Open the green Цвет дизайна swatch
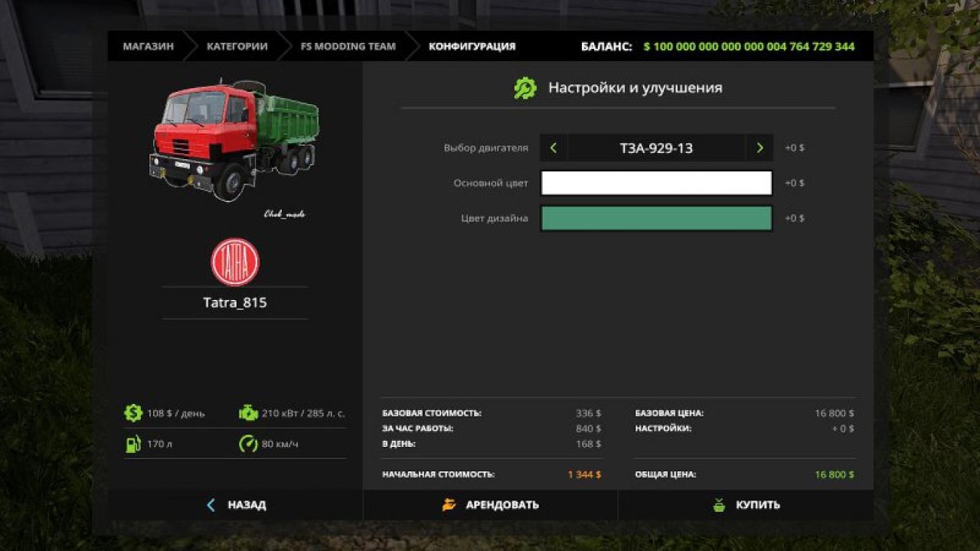This screenshot has height=551, width=980. (x=656, y=218)
